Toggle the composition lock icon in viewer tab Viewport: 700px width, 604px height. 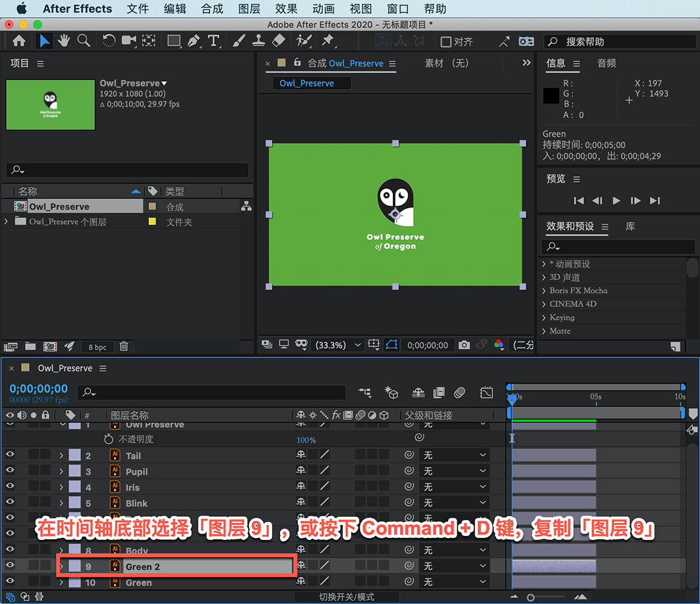pyautogui.click(x=297, y=63)
